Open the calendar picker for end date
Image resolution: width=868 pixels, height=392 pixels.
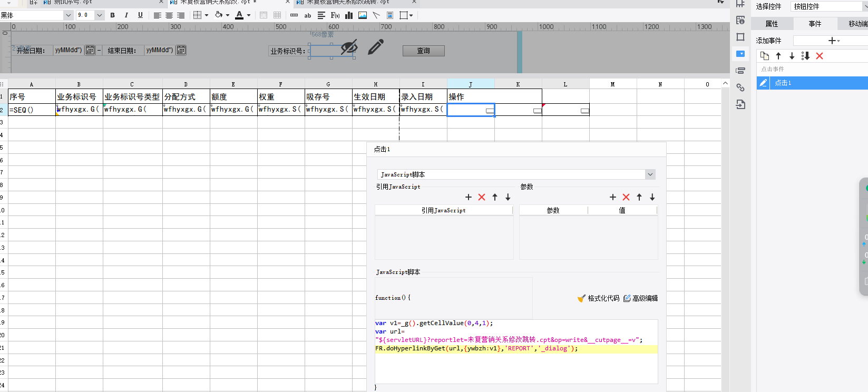point(181,51)
